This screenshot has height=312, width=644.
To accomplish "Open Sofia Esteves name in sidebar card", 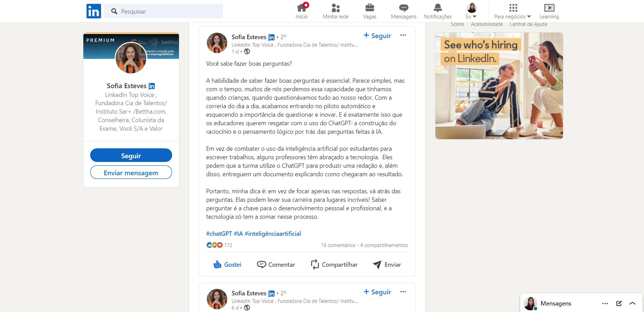I will 127,86.
